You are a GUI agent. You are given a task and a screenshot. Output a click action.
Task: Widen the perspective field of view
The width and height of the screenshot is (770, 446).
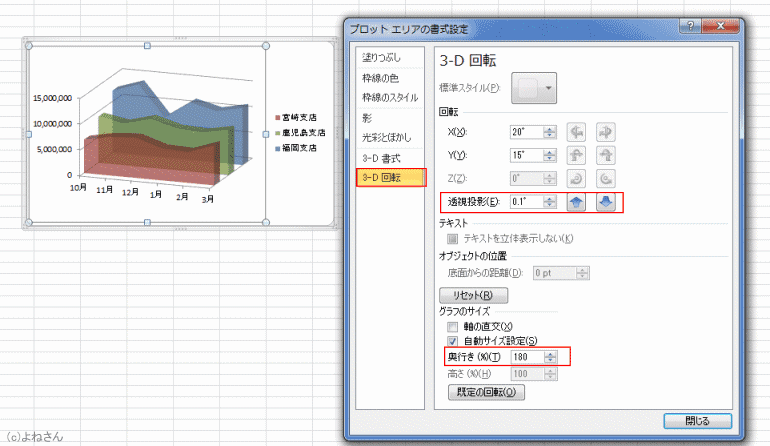[x=605, y=202]
